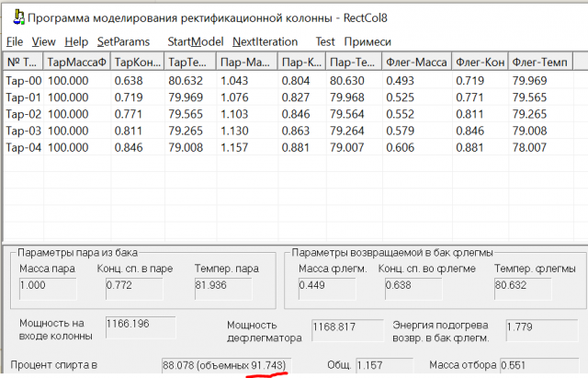Click the Темпер. пара field showing 81.936
The height and width of the screenshot is (378, 588).
[x=223, y=288]
